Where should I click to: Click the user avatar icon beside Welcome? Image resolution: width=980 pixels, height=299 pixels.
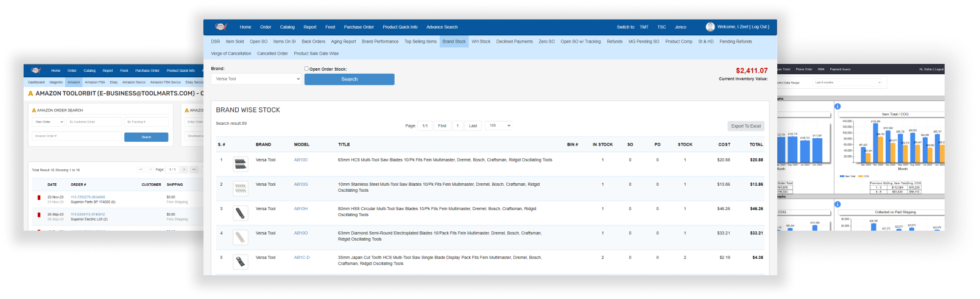[x=710, y=27]
